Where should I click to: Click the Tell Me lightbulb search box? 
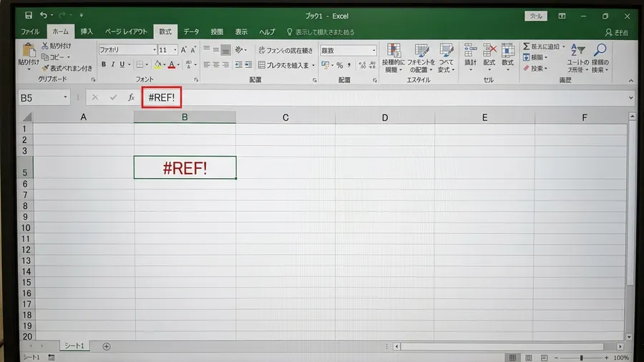[321, 32]
